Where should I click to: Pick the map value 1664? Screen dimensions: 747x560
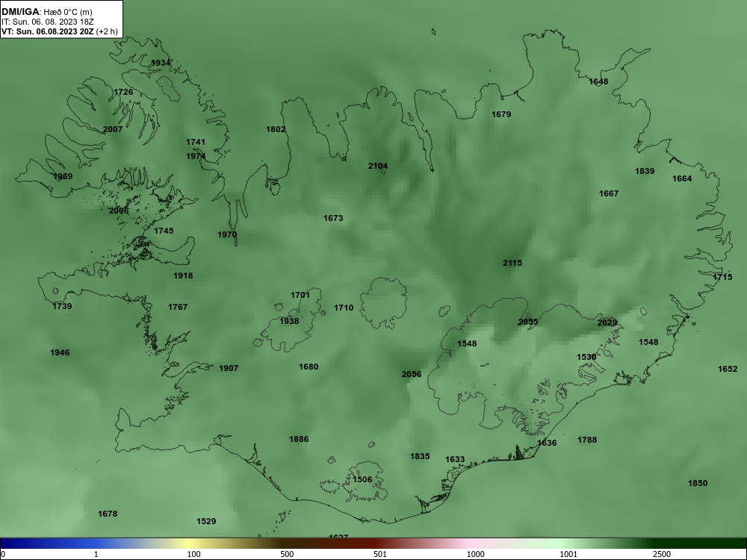click(682, 179)
